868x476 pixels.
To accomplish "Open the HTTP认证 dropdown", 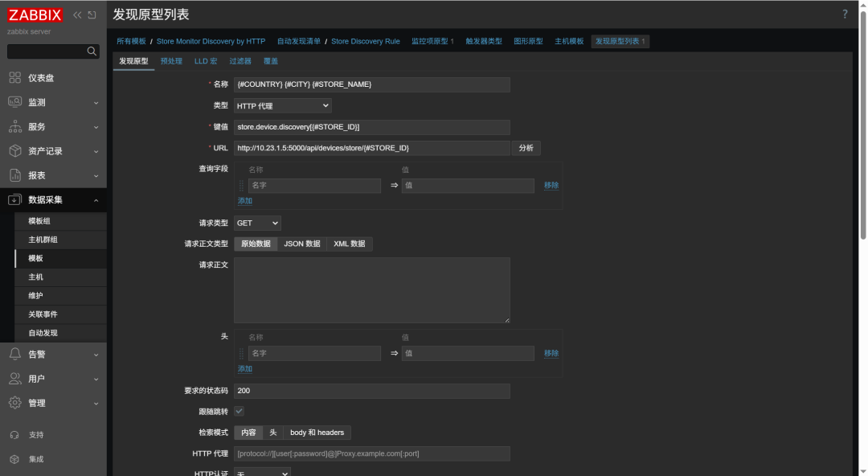I will click(262, 472).
